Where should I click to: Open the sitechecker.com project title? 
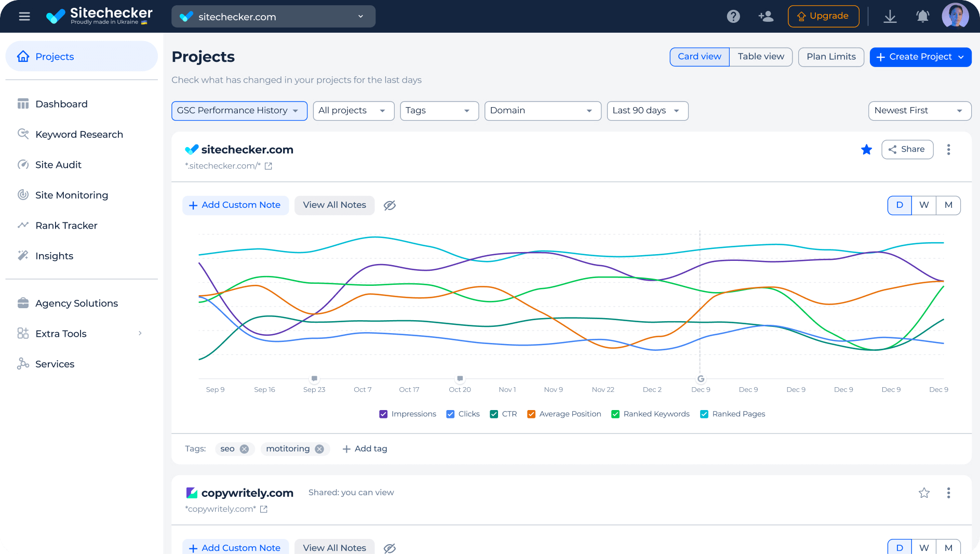tap(247, 150)
